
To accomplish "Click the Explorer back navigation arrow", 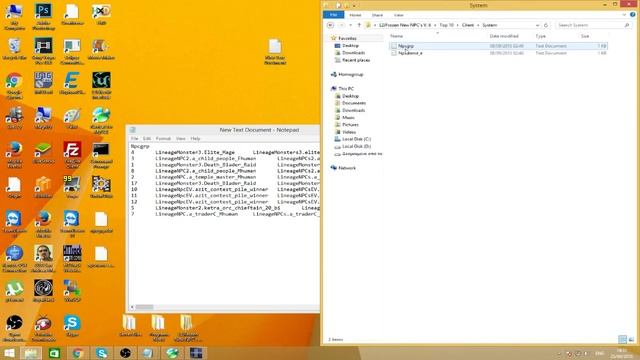I will [x=330, y=25].
